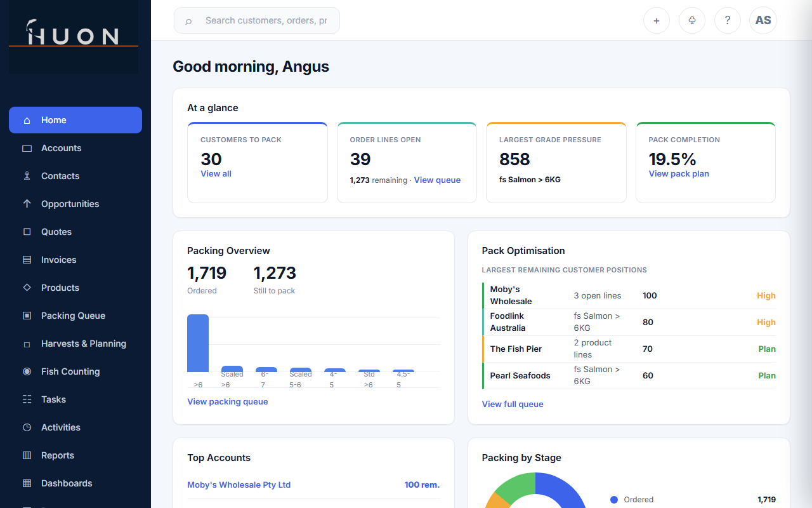
Task: Open Dashboards section
Action: click(x=75, y=483)
